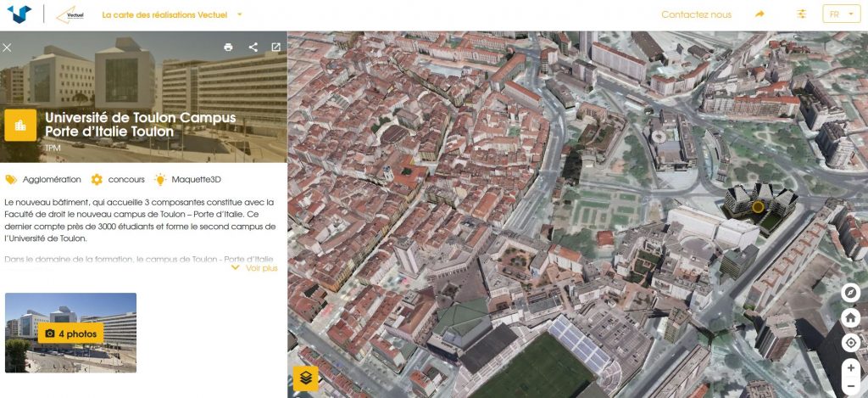Click the Vectuel arrow logo

(x=70, y=15)
